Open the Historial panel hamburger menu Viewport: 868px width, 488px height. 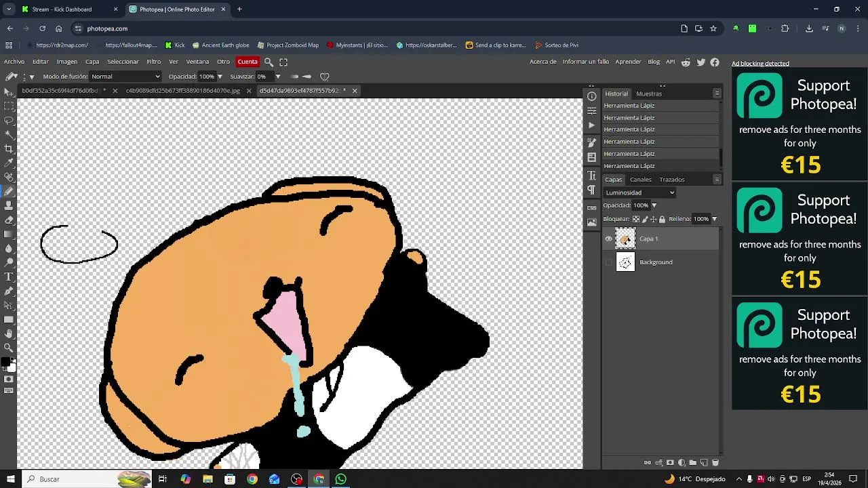717,94
